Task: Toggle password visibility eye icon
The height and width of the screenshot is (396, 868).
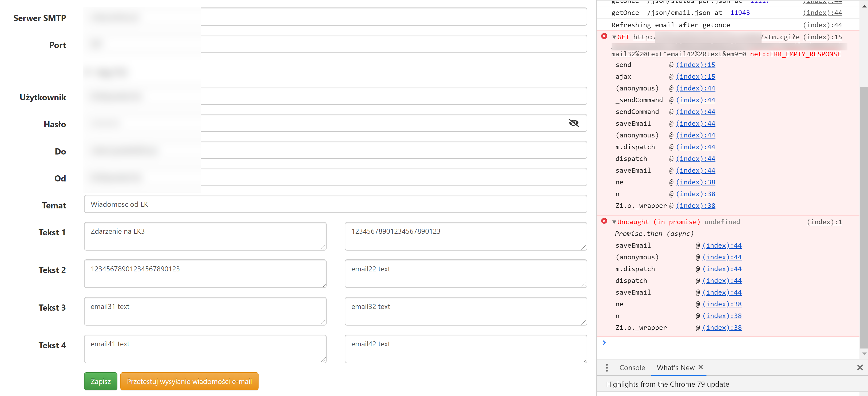Action: click(x=573, y=123)
